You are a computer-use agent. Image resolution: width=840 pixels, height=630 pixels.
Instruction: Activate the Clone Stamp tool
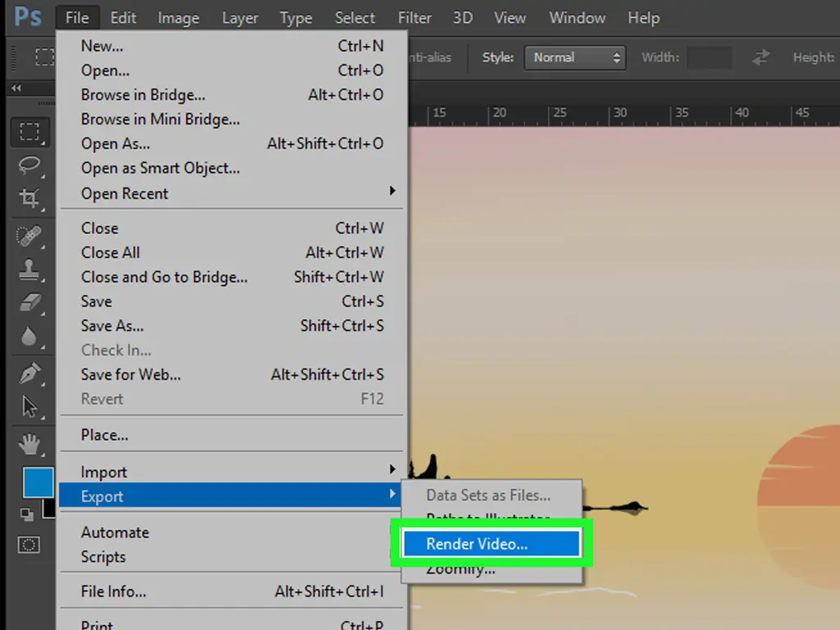pos(30,269)
